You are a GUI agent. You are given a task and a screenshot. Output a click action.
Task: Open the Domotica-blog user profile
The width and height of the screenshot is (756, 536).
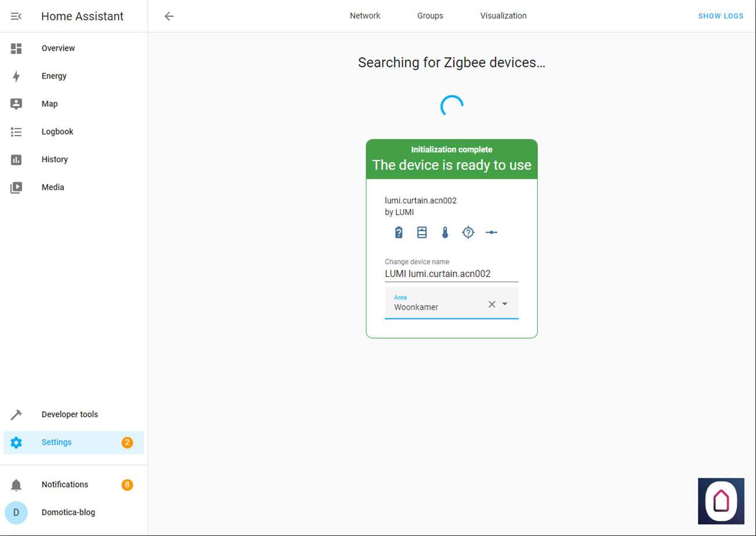click(x=68, y=512)
